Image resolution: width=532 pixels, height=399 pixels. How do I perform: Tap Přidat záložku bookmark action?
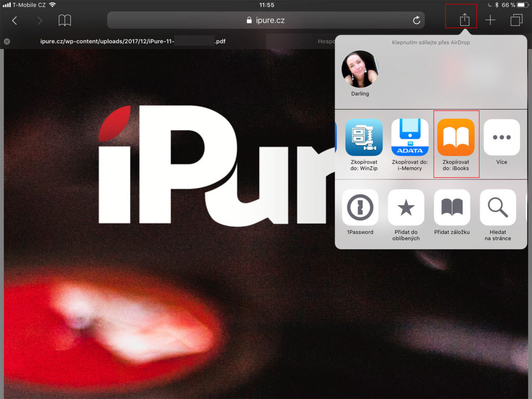tap(452, 212)
